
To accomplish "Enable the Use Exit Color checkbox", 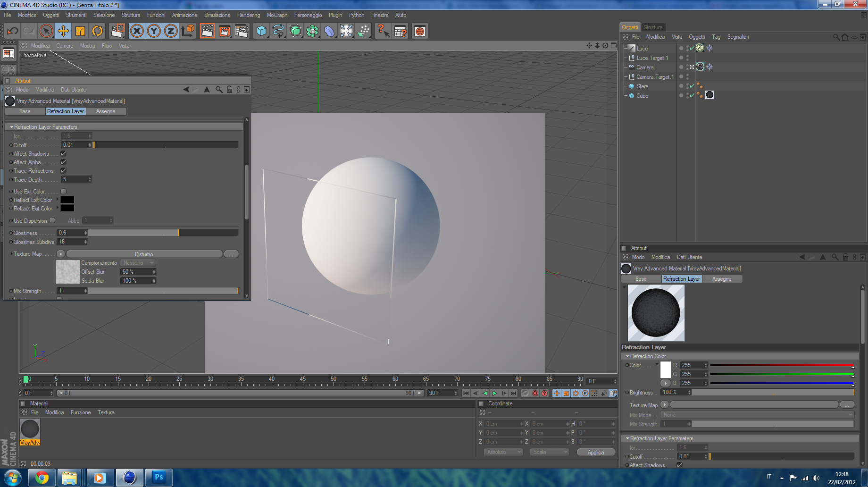I will (x=64, y=192).
